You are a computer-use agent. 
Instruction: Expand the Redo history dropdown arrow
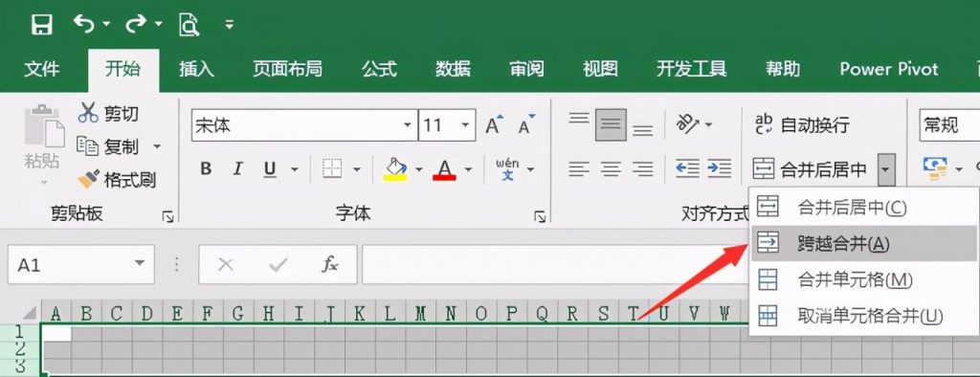coord(159,24)
